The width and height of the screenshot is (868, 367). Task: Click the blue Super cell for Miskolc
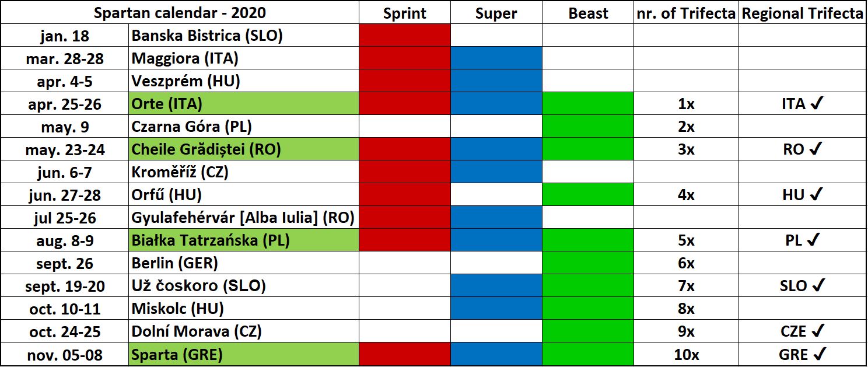pyautogui.click(x=496, y=309)
